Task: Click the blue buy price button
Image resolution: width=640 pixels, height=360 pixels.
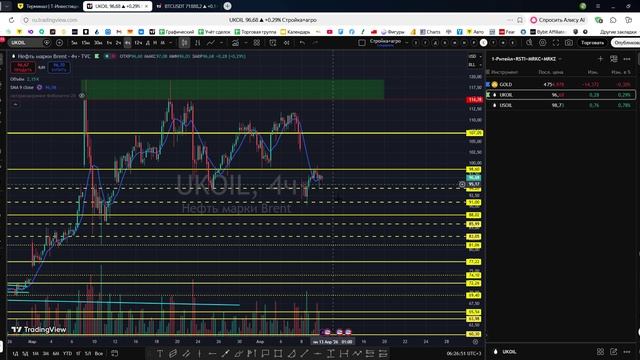Action: [59, 67]
